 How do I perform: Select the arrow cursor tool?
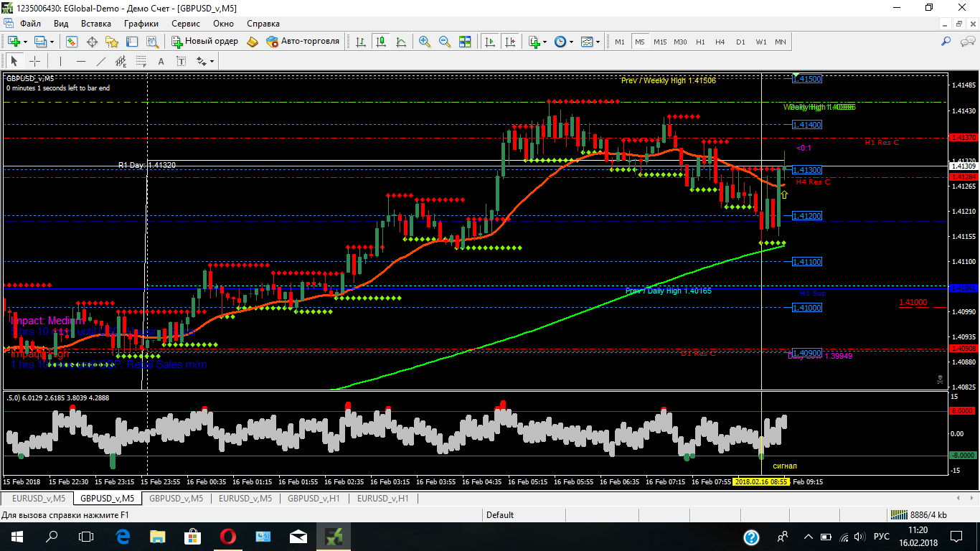click(x=15, y=61)
